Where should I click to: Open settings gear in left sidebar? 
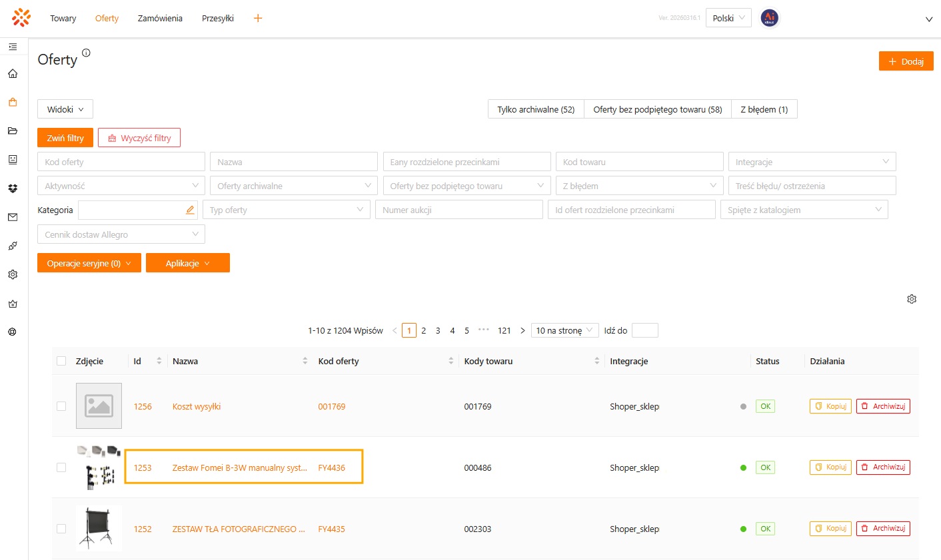click(13, 274)
